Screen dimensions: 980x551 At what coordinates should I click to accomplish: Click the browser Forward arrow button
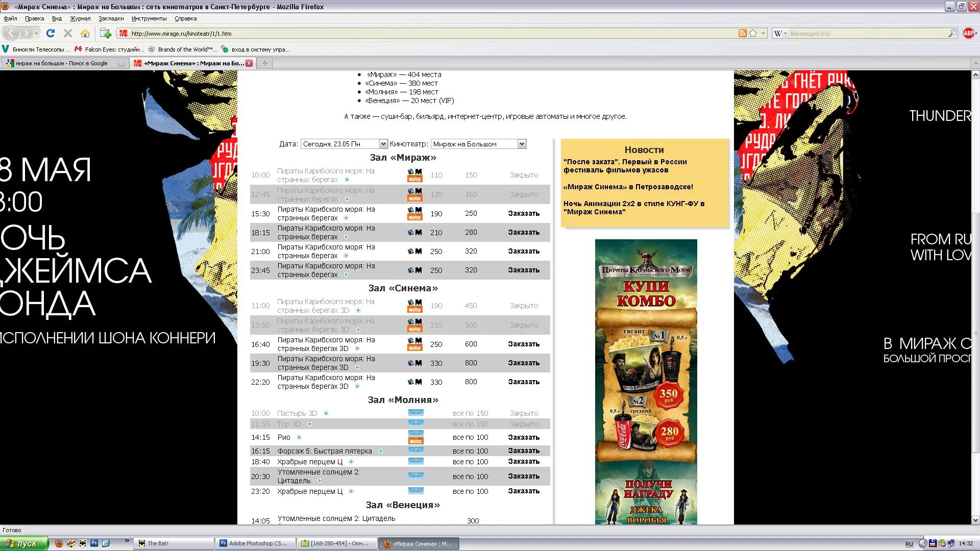26,34
